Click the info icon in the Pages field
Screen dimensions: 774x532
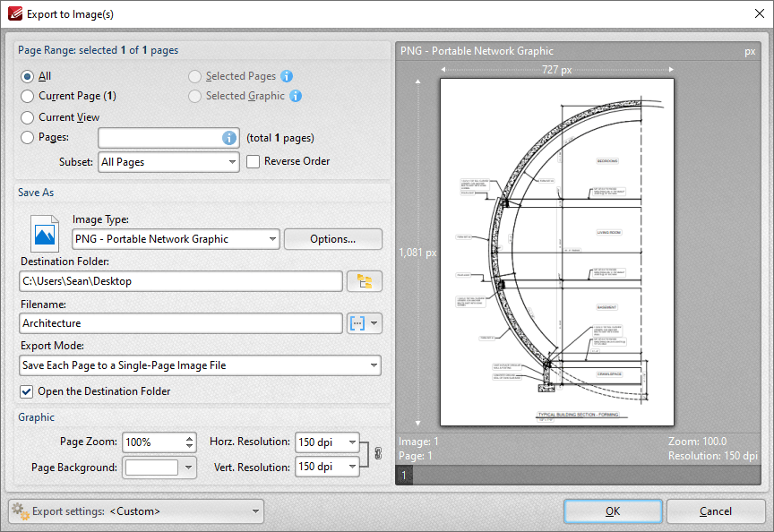[231, 137]
